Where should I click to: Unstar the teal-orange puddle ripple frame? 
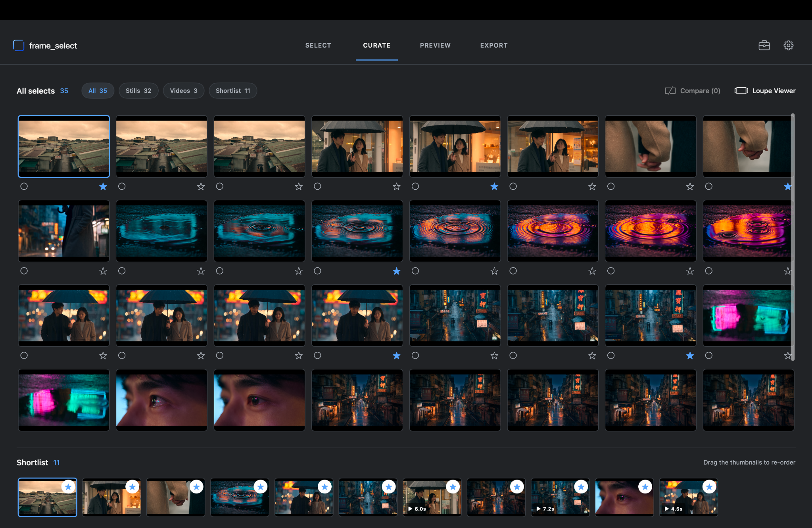point(397,271)
